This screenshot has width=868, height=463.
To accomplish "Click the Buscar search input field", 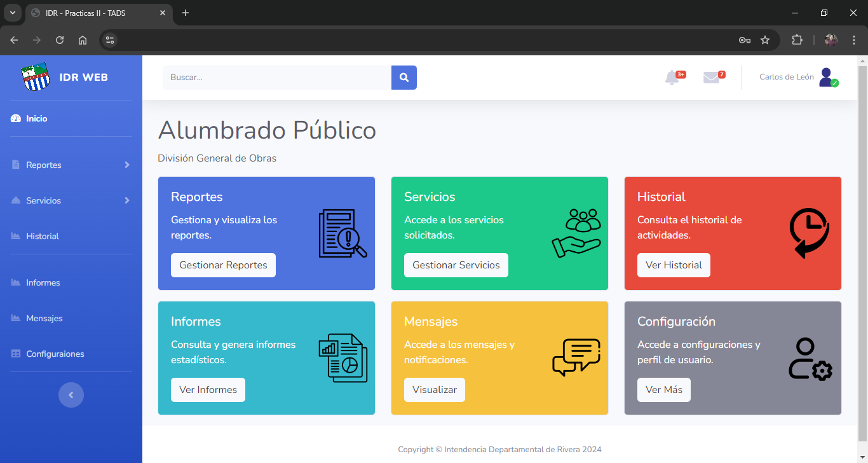I will pos(277,78).
